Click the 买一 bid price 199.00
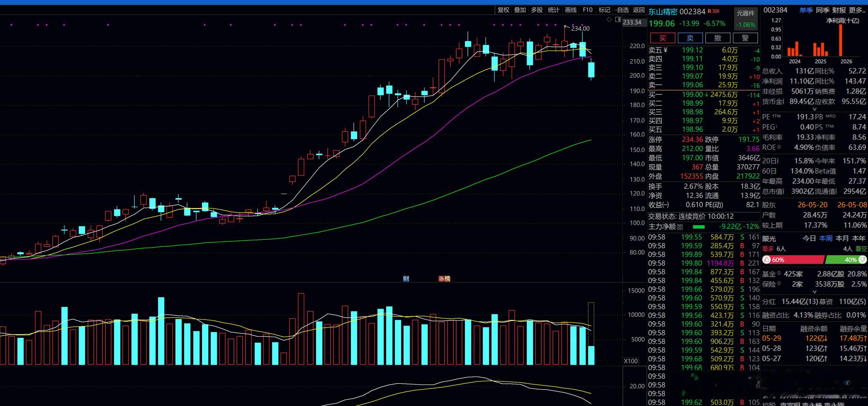 [x=692, y=95]
